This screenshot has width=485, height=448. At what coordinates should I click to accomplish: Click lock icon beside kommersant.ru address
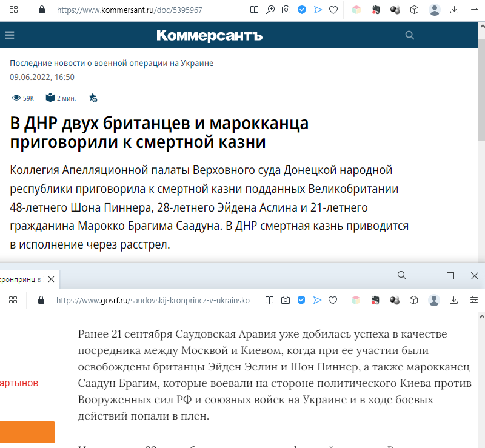[x=42, y=10]
